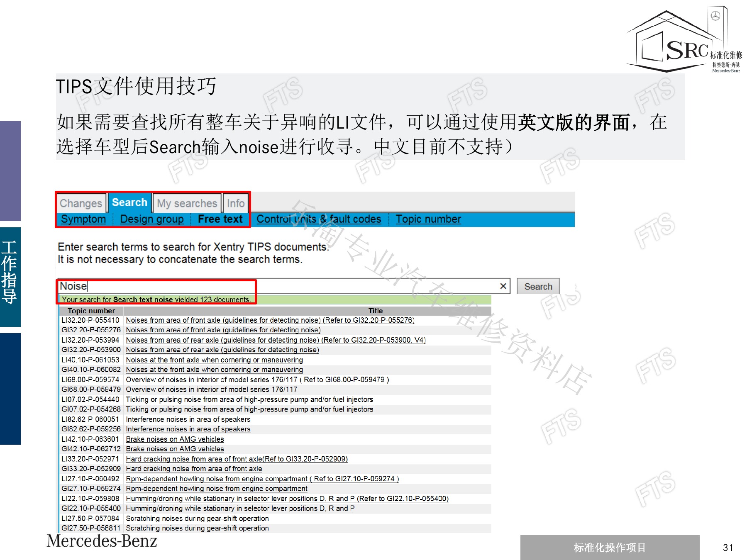Viewport: 747px width, 560px height.
Task: Select topic number cell LI27.10-P-060492
Action: [90, 479]
